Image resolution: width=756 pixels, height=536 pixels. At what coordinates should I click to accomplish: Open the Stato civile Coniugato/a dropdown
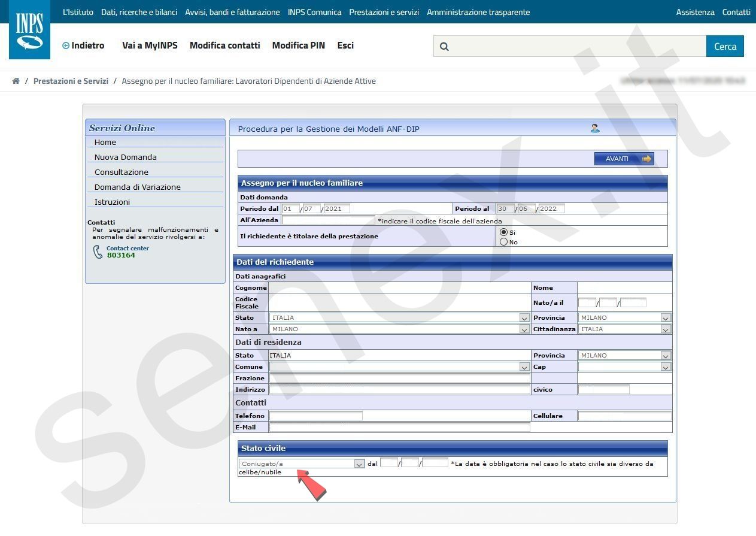[302, 464]
